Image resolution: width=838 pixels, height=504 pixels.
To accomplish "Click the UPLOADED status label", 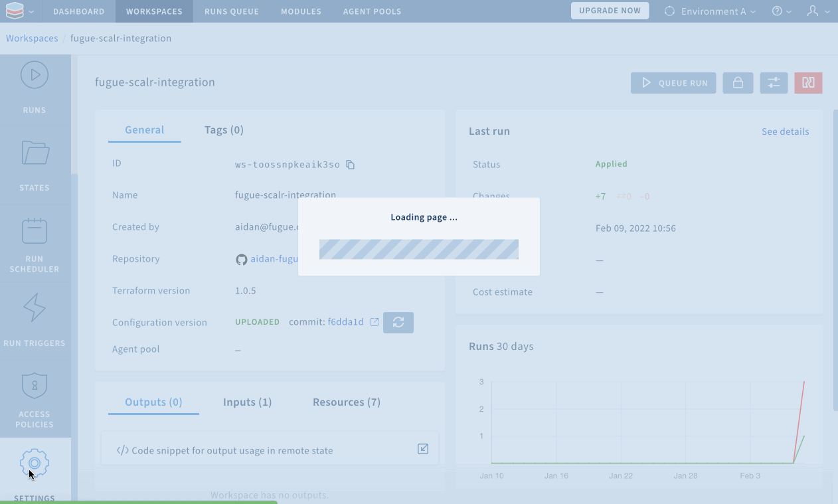I will pos(257,322).
